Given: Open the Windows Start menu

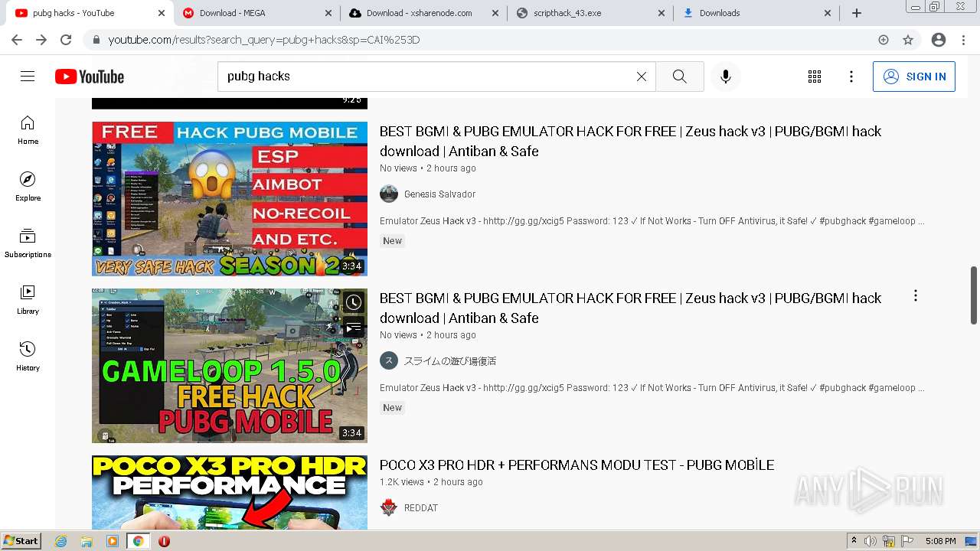Looking at the screenshot, I should 21,541.
